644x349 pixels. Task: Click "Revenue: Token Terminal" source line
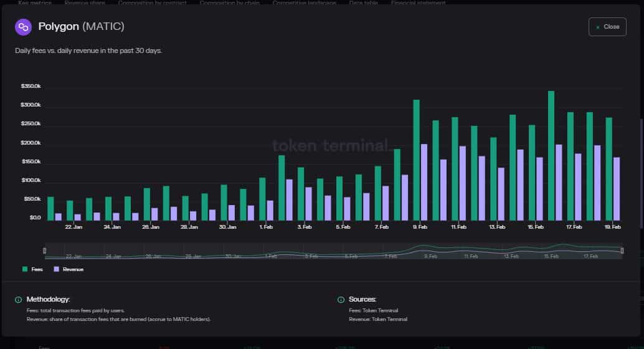tap(378, 319)
